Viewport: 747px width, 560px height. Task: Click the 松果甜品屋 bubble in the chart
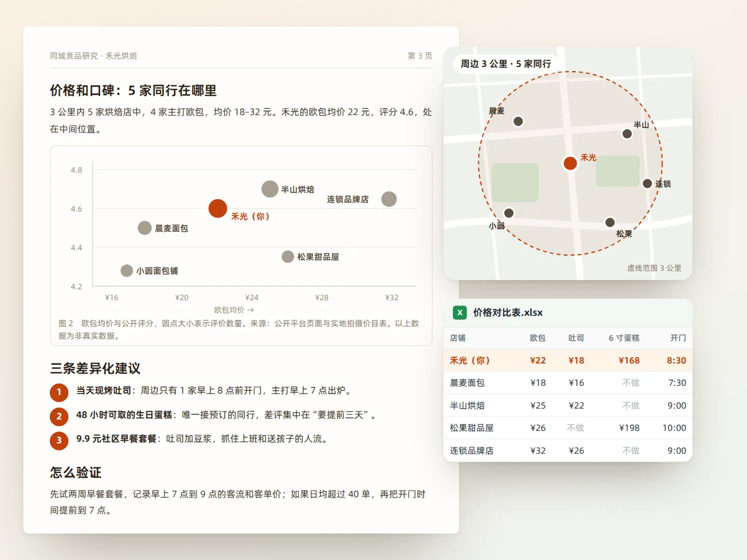288,257
